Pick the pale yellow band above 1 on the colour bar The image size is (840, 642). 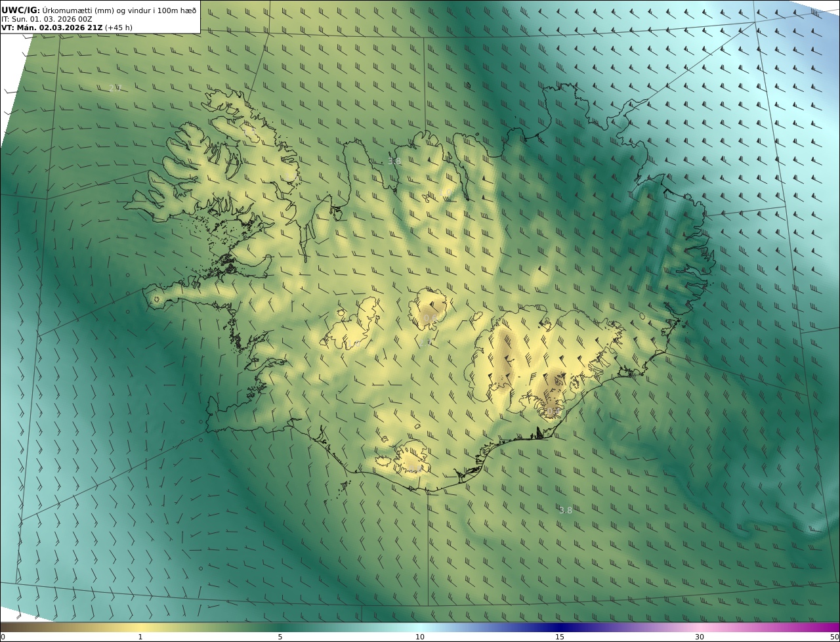click(x=140, y=627)
